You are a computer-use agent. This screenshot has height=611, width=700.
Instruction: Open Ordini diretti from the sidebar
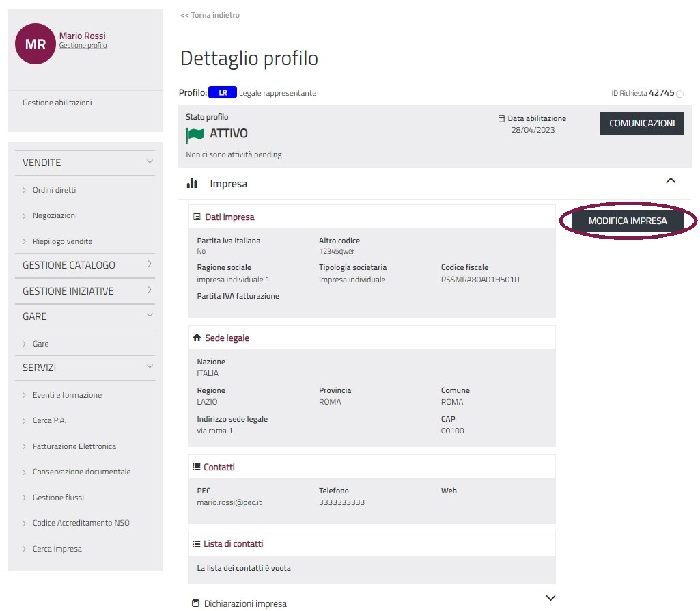(54, 190)
